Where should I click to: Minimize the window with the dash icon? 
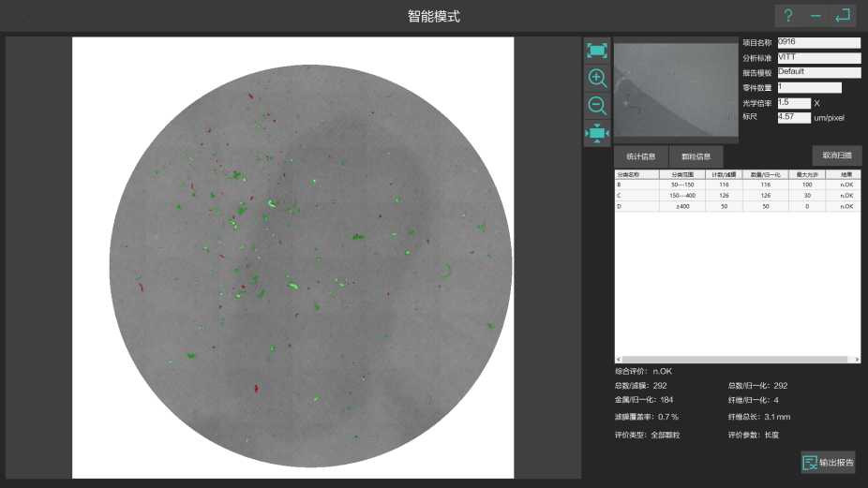coord(816,16)
